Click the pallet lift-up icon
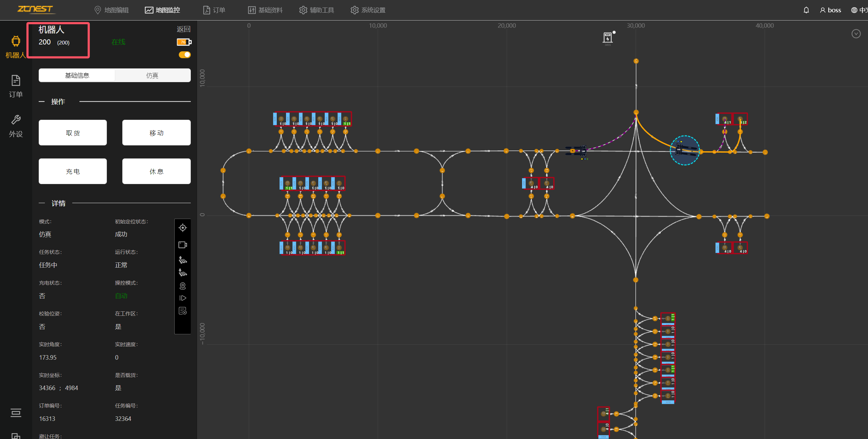This screenshot has width=868, height=439. [183, 260]
